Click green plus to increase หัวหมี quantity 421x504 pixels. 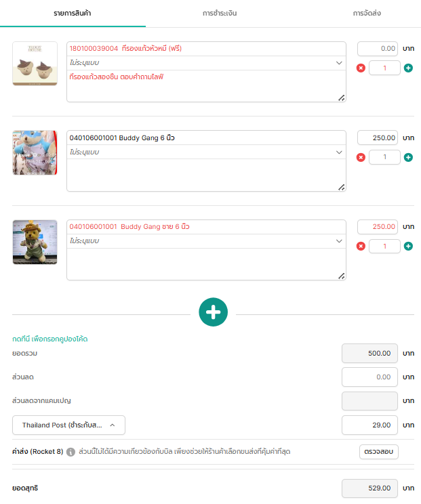[x=408, y=68]
